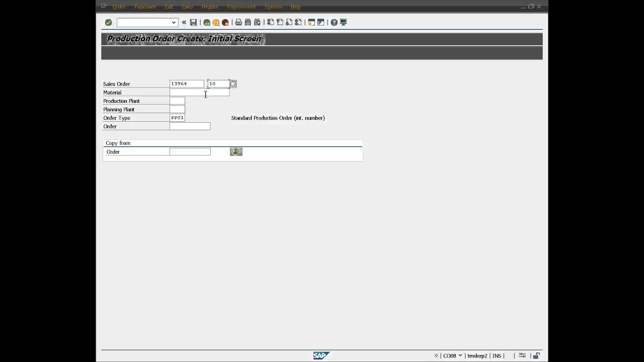This screenshot has width=644, height=362.
Task: Click the yellow Exit icon
Action: coord(216,22)
